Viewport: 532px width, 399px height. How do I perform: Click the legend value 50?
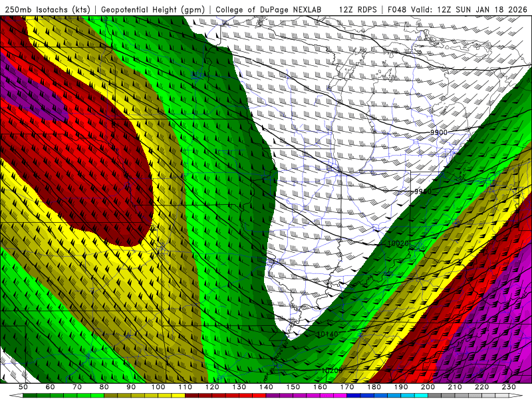pos(23,387)
